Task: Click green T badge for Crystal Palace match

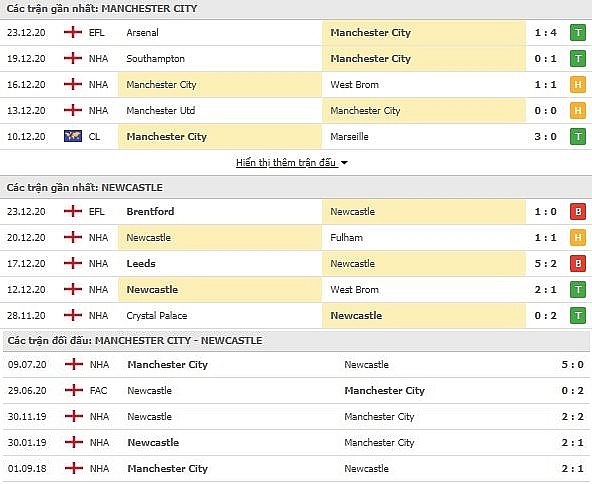Action: 578,316
